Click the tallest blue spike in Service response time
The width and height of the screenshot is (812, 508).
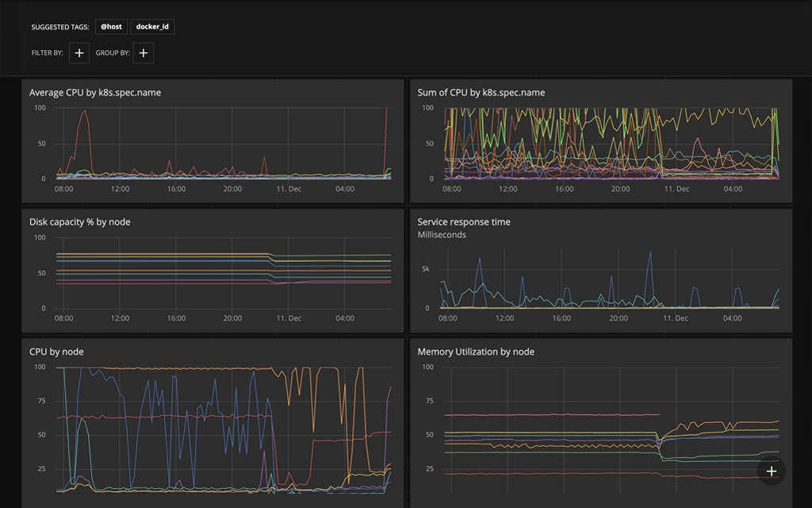(650, 254)
